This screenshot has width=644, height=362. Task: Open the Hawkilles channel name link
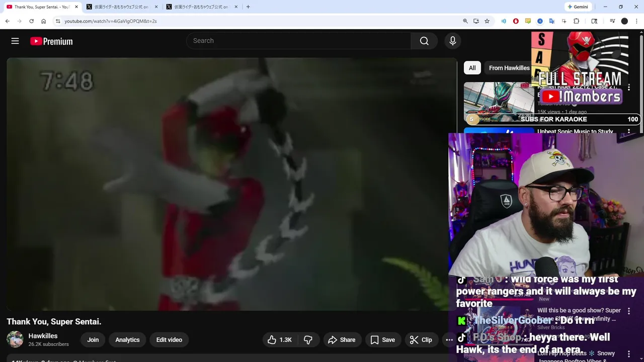pyautogui.click(x=43, y=336)
